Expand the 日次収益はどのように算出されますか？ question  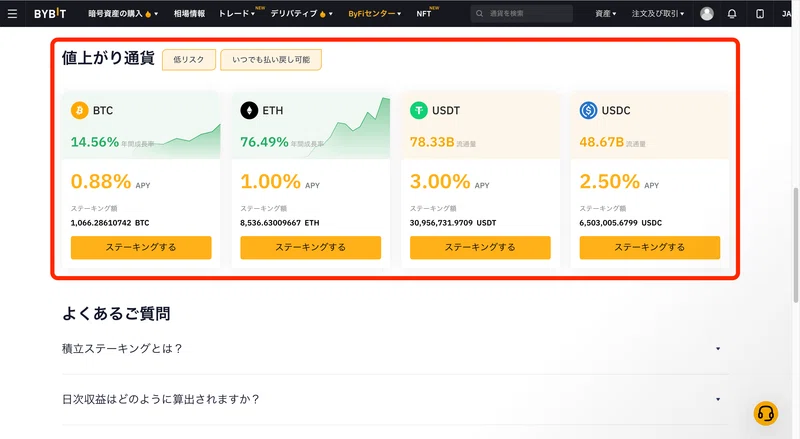(x=395, y=399)
